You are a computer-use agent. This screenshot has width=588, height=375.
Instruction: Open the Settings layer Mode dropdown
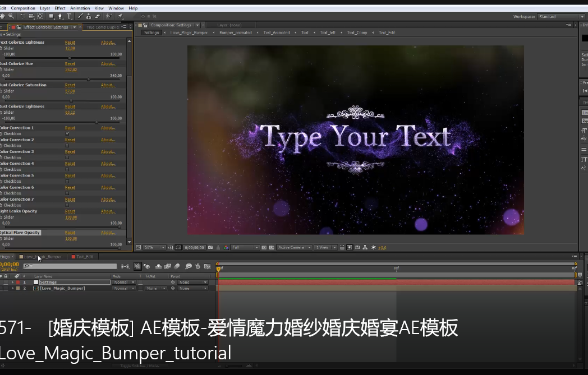[124, 282]
